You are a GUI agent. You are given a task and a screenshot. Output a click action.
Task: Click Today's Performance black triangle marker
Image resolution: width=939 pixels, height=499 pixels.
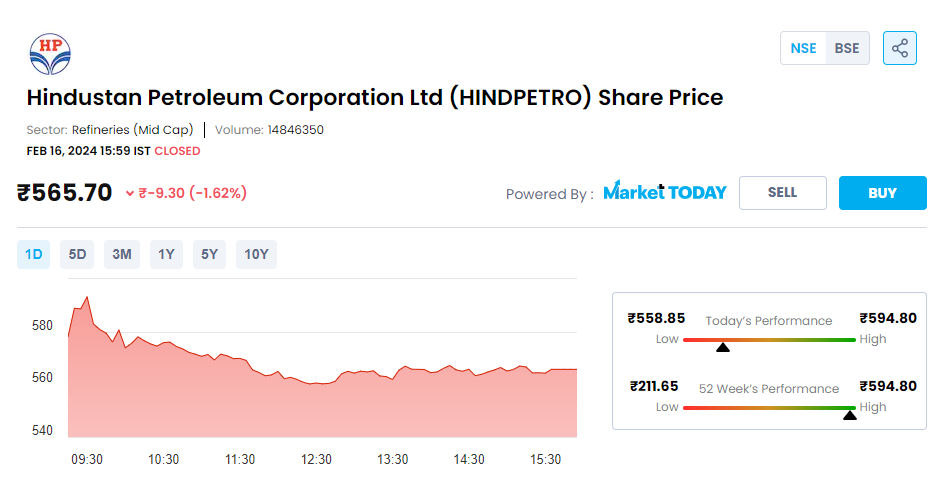pos(723,347)
